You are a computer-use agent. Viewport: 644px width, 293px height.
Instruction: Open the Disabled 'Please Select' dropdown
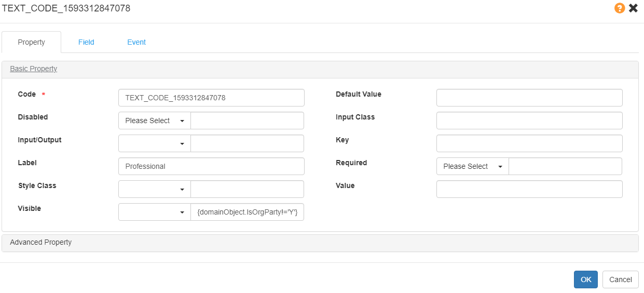pos(155,121)
